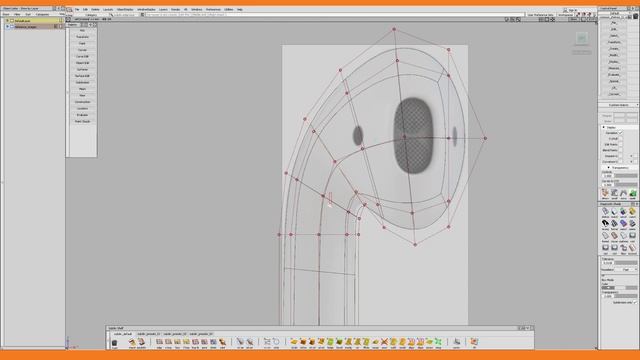Open the Transform palette section

82,37
